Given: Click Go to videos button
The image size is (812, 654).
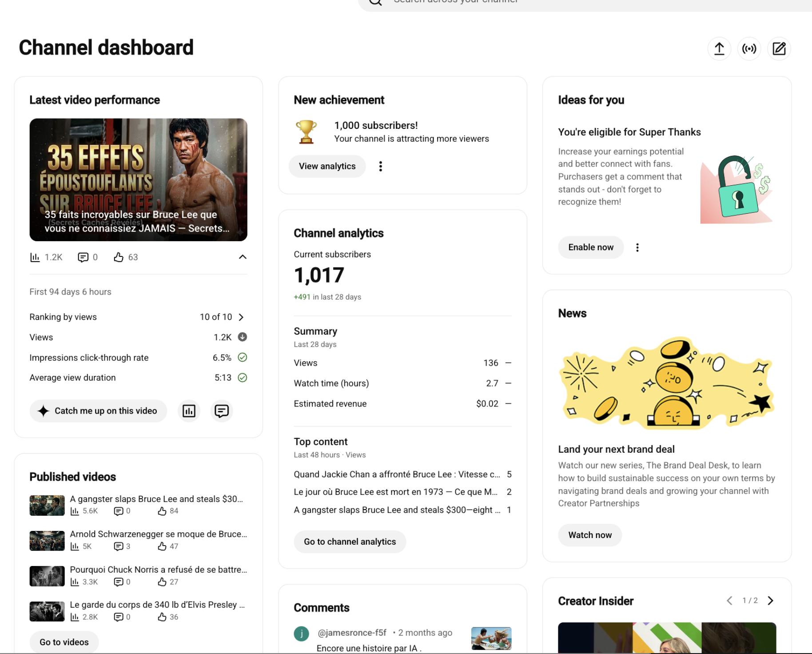Looking at the screenshot, I should (x=64, y=642).
